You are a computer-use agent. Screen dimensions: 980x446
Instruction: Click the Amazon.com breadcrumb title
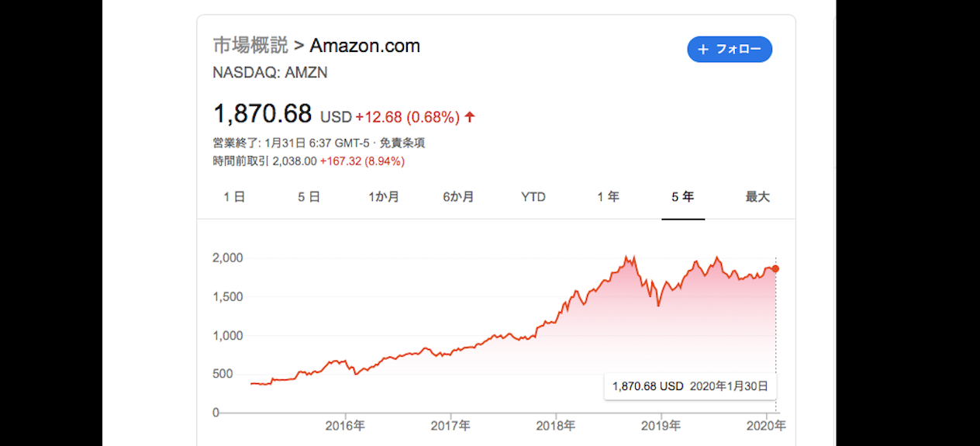pos(364,46)
